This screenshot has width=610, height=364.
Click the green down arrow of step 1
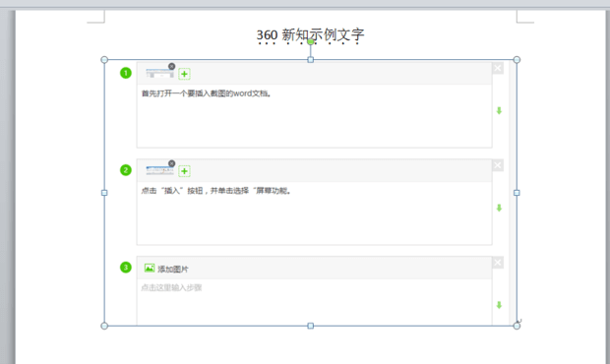tap(499, 111)
